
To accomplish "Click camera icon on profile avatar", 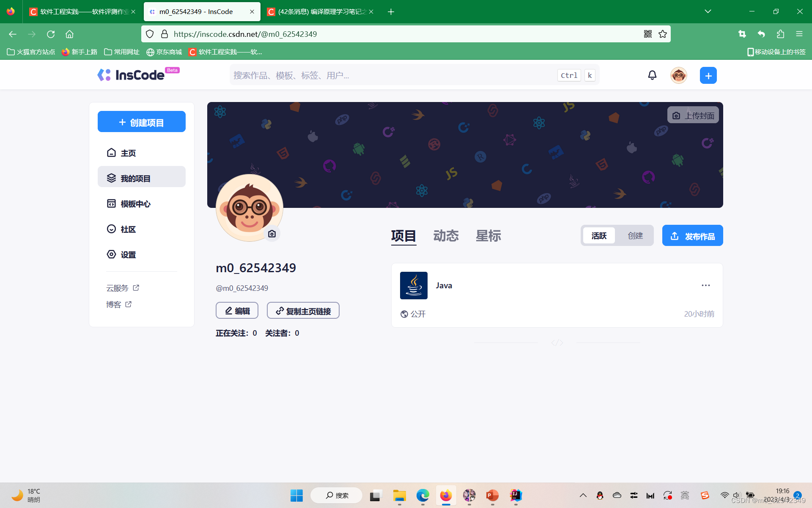I will pos(272,234).
